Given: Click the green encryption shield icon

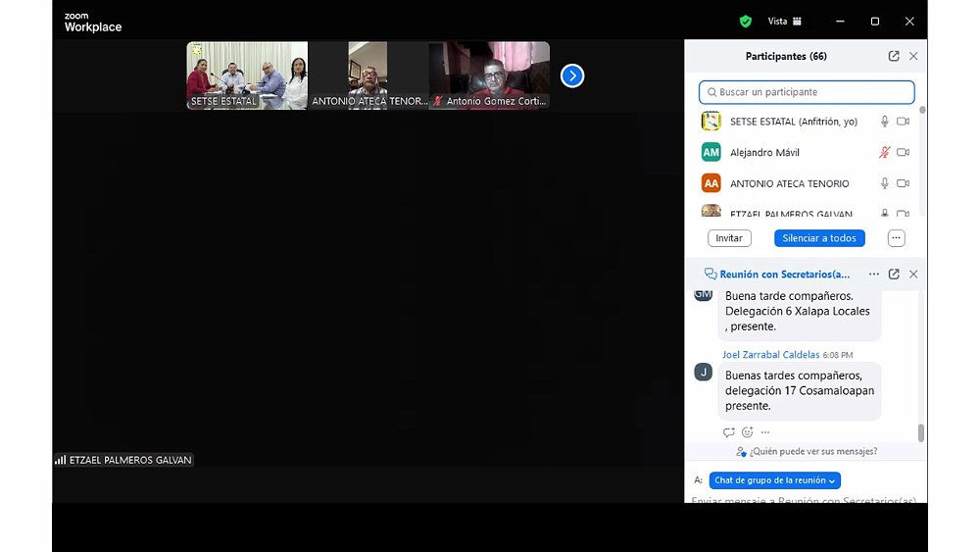Looking at the screenshot, I should [746, 21].
